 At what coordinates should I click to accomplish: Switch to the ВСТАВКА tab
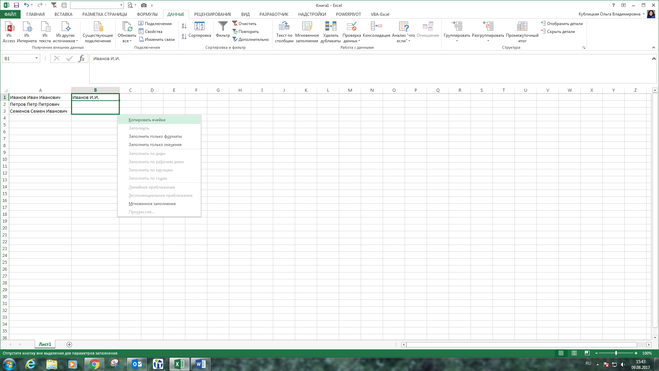click(63, 14)
